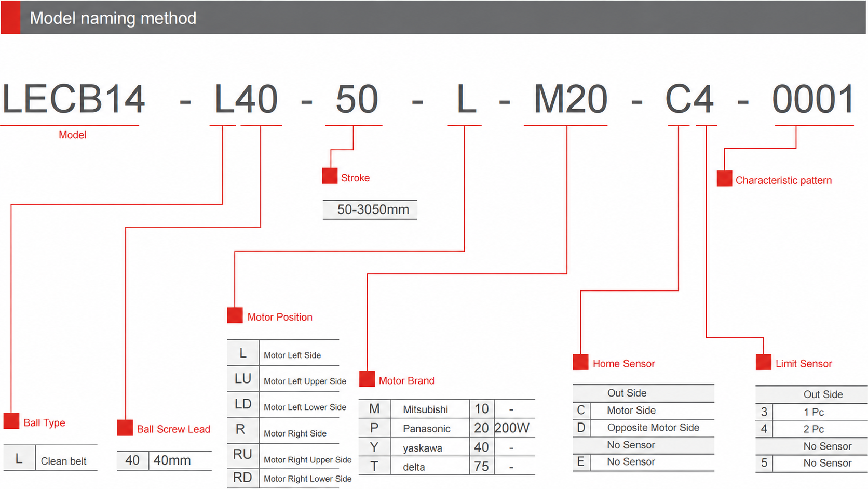Screen dimensions: 868x489
Task: Click the 'Home Sensor' label
Action: pyautogui.click(x=624, y=364)
